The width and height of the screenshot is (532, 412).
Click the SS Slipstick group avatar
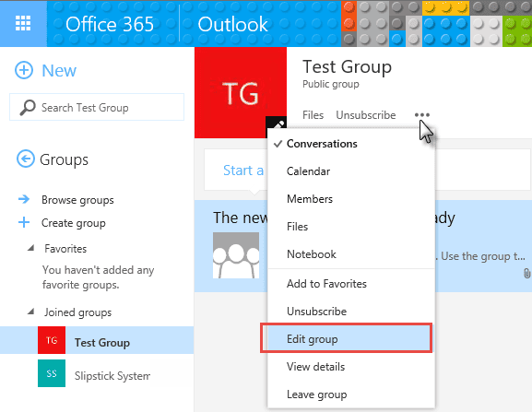click(52, 373)
